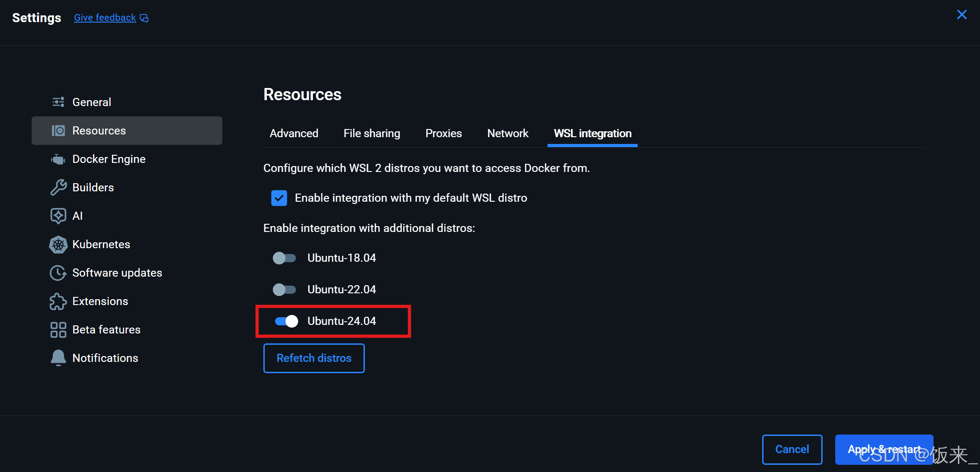
Task: Click the Ubuntu-18.04 distro label
Action: click(x=341, y=258)
